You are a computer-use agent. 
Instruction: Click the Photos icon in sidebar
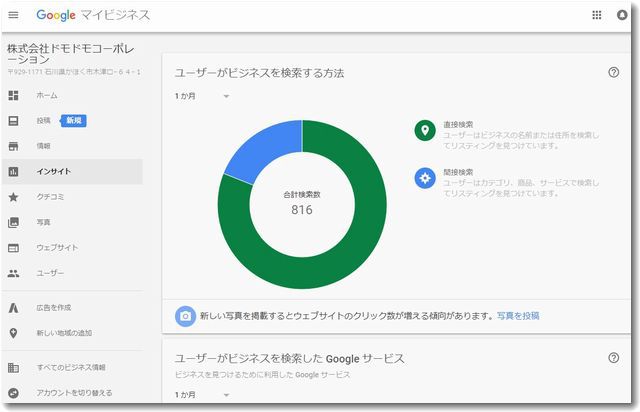coord(13,223)
